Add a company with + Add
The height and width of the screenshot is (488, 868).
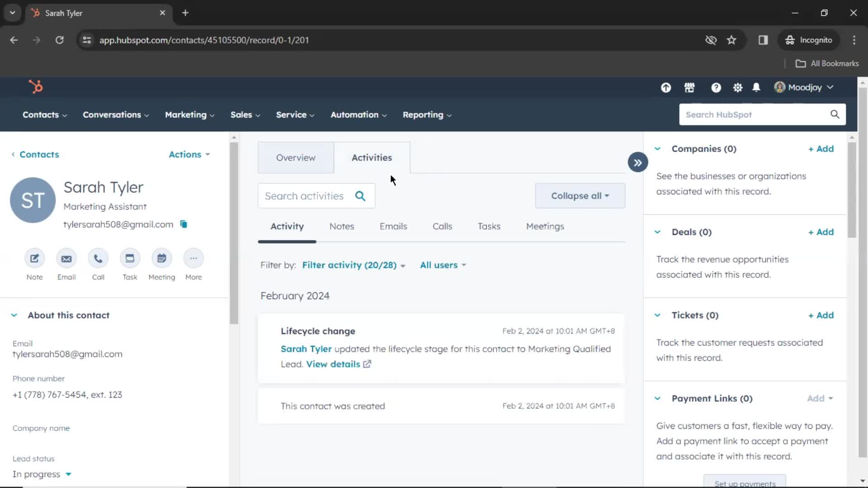point(821,149)
